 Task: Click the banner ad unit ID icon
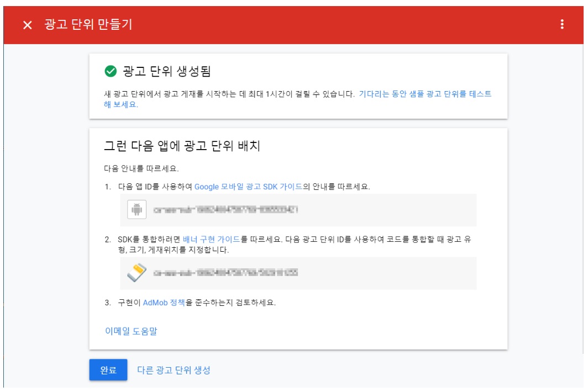[136, 272]
